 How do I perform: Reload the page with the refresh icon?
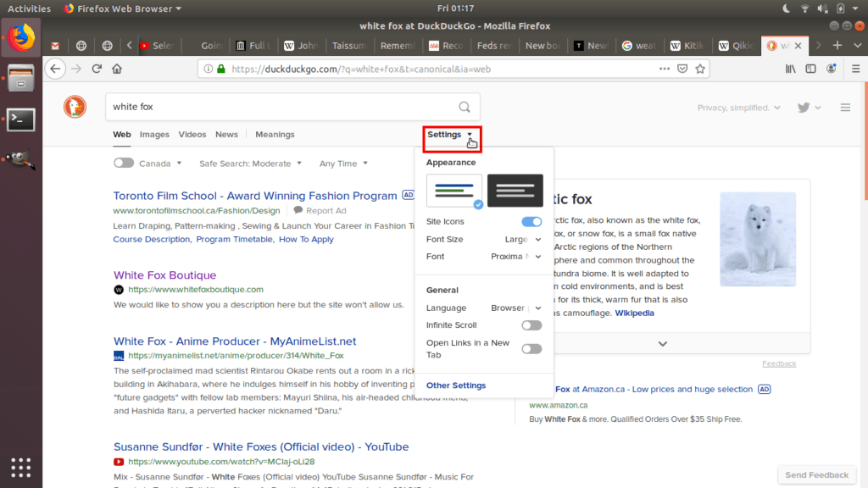tap(97, 69)
